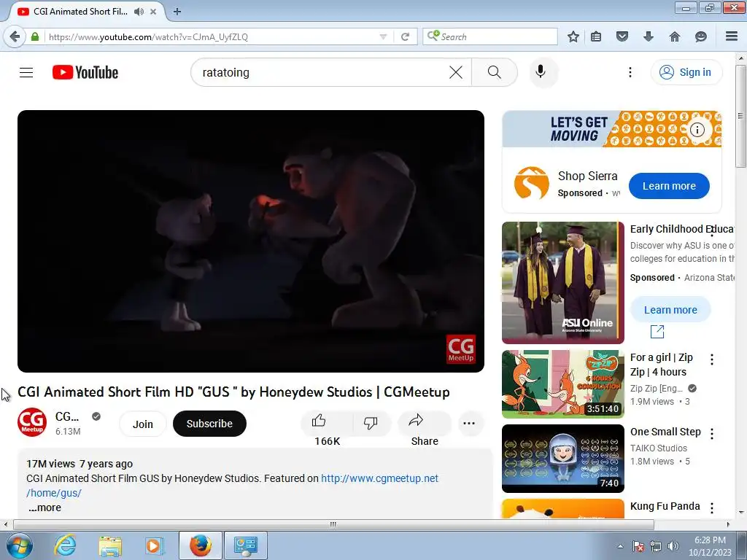Open YouTube settings three-dot menu in header
The height and width of the screenshot is (560, 747).
(630, 72)
